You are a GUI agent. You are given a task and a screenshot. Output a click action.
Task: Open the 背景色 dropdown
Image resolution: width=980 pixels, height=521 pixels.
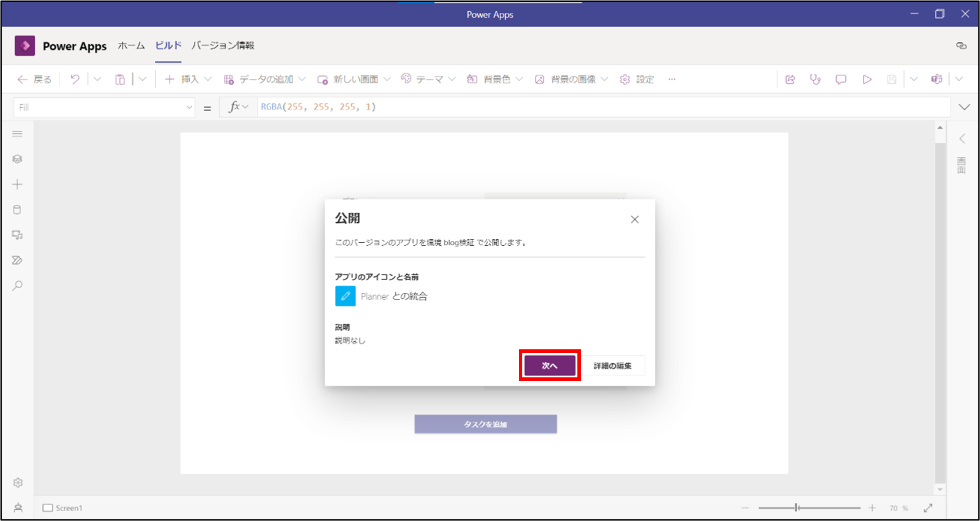[495, 79]
